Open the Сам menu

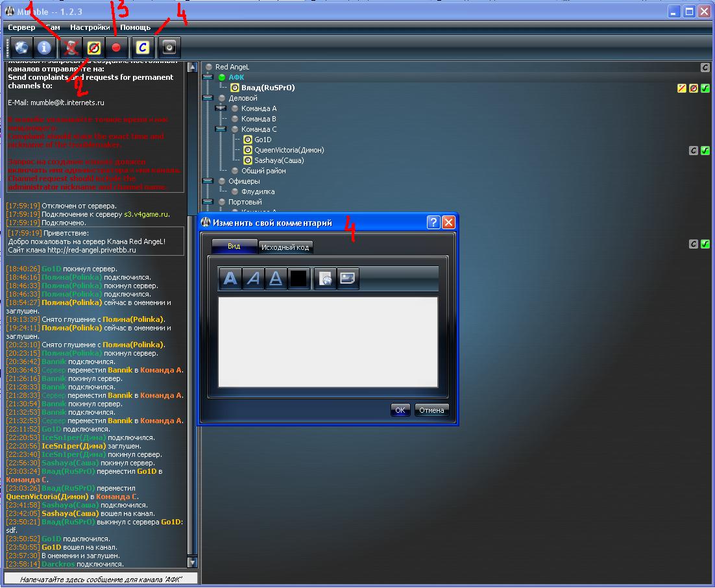pos(53,27)
